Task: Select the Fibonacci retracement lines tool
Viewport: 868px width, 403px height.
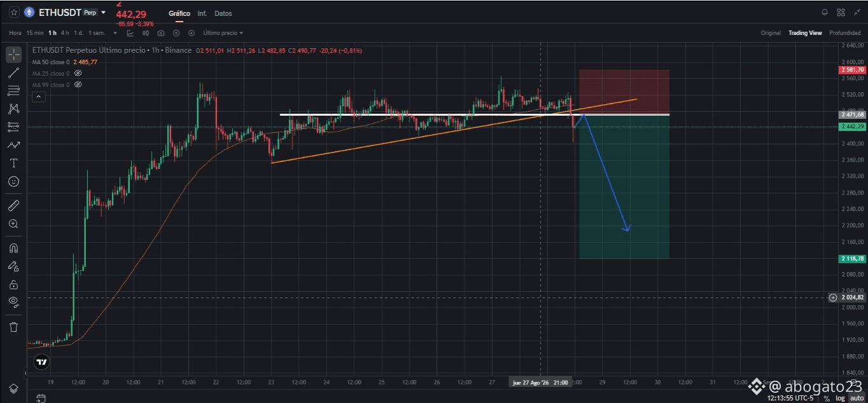Action: point(13,91)
